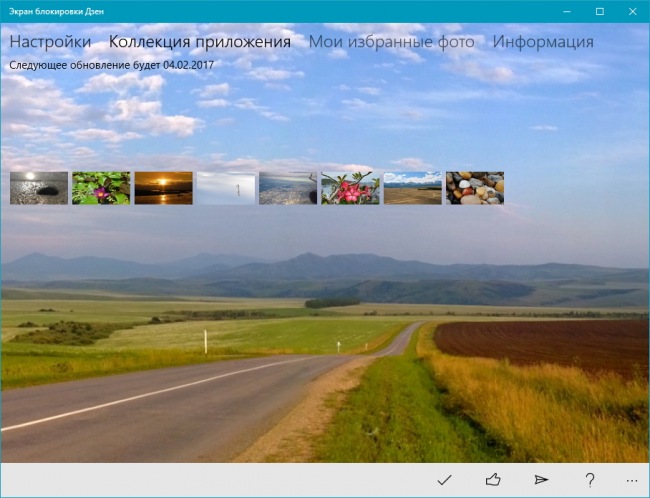Select the pale misty white thumbnail
Viewport: 650px width, 498px height.
(226, 188)
